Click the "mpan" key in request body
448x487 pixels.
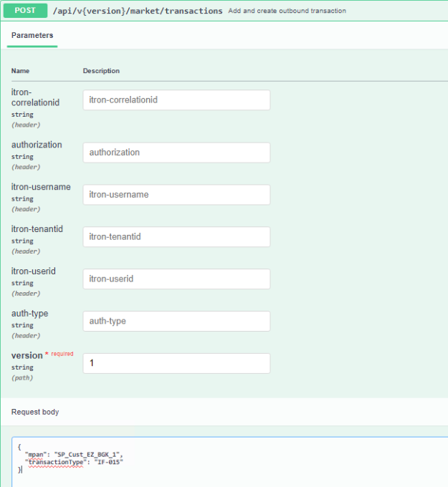pos(35,455)
